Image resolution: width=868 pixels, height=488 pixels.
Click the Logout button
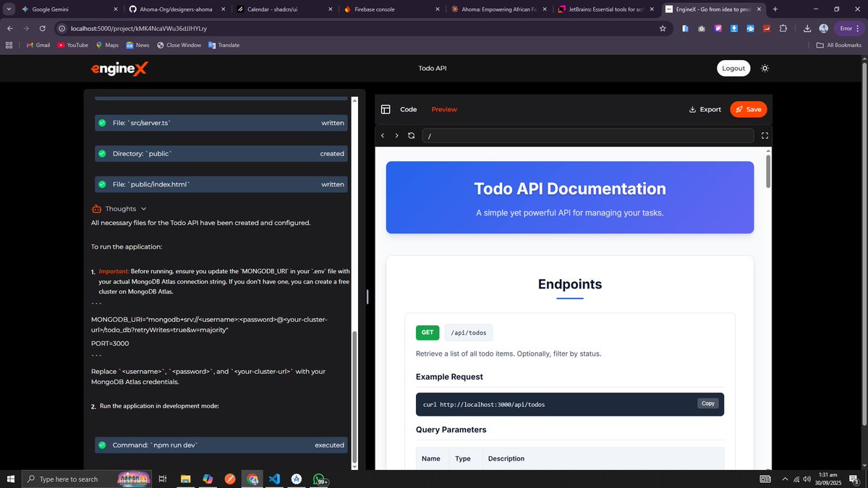(733, 68)
